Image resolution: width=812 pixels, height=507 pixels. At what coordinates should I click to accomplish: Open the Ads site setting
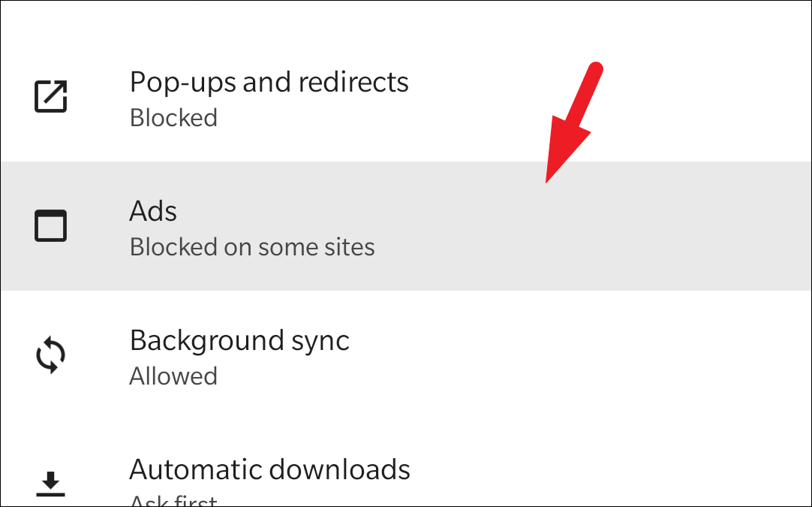[x=406, y=226]
